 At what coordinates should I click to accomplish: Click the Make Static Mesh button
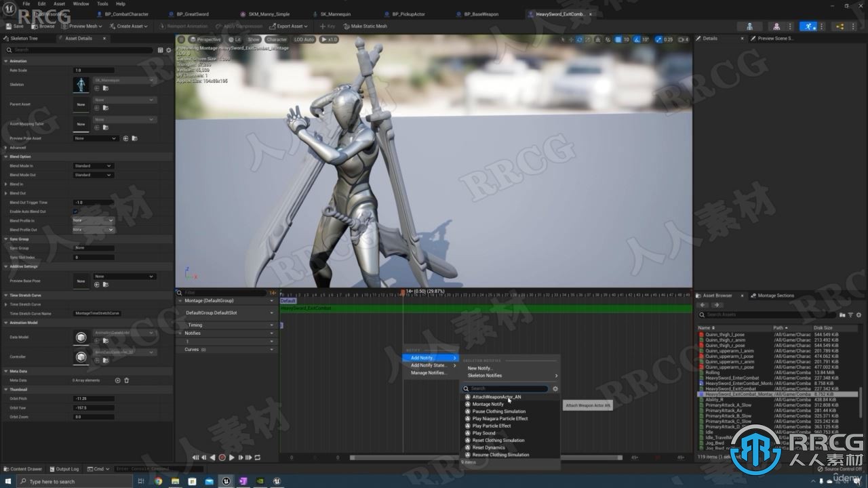[365, 26]
